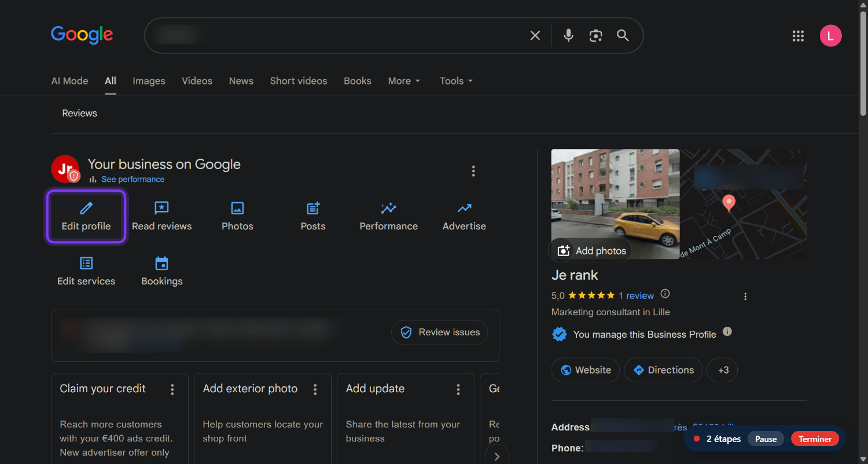Open Google Lens image search icon
868x464 pixels.
tap(595, 36)
